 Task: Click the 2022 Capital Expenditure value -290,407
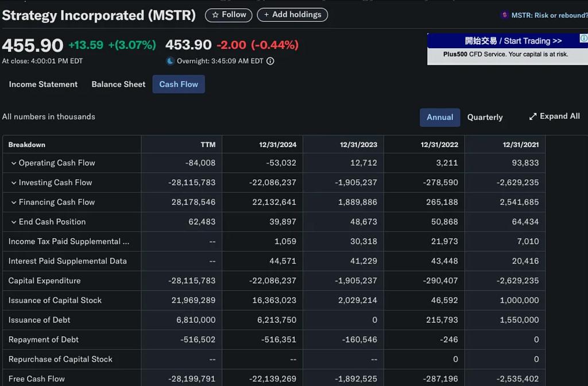(440, 280)
